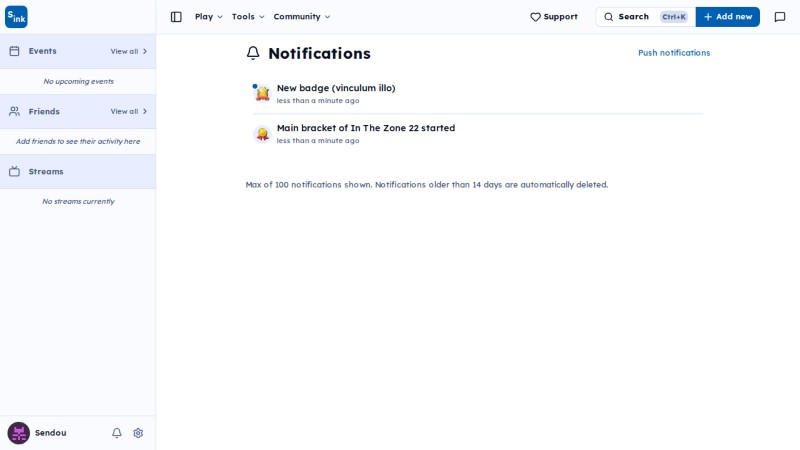800x450 pixels.
Task: Click the Events section title
Action: (x=42, y=51)
